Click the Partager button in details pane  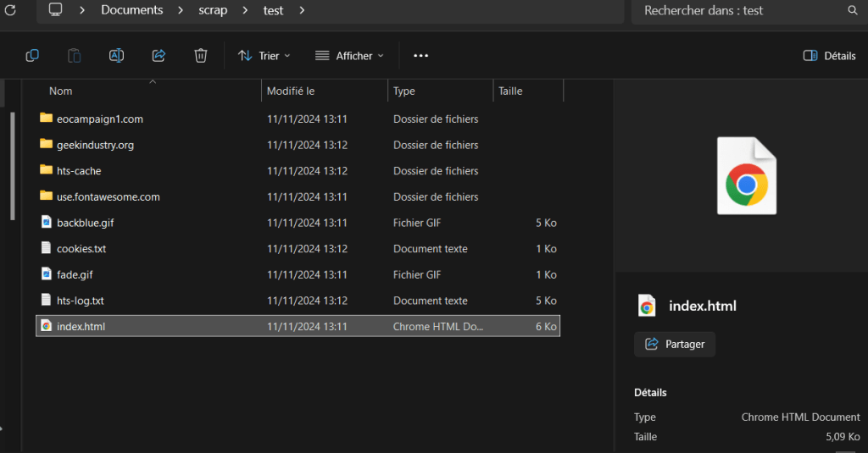click(675, 344)
